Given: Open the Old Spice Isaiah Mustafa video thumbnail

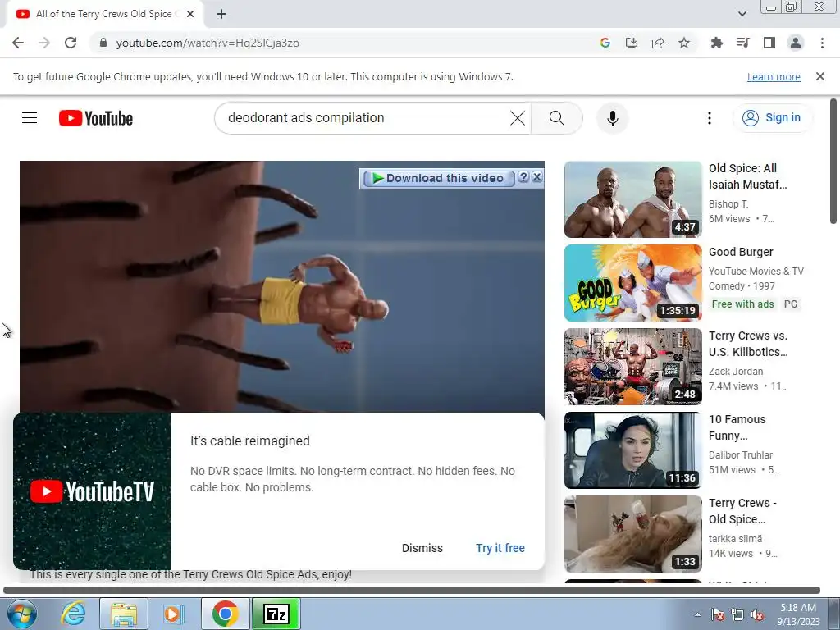Looking at the screenshot, I should (632, 199).
